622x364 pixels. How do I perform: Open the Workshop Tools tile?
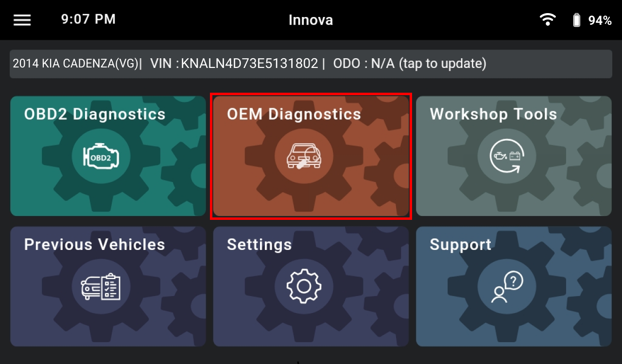pos(514,156)
